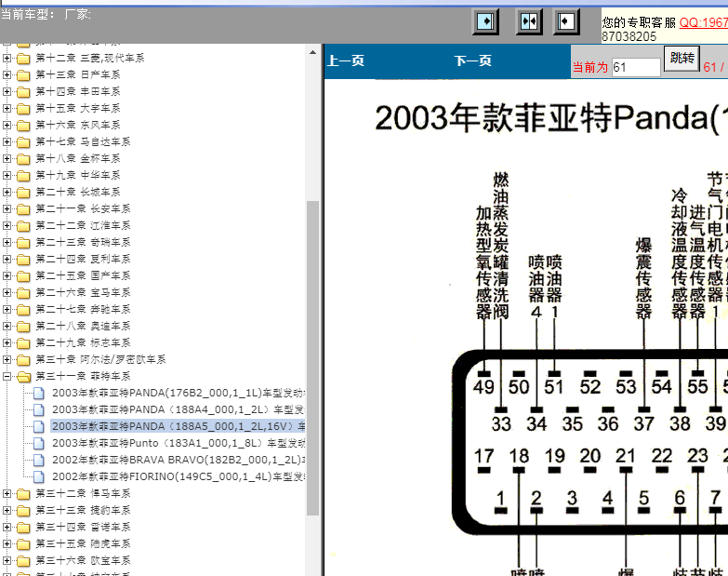Expand 第十八章 金杯车系 tree node
Image resolution: width=728 pixels, height=576 pixels.
point(7,158)
